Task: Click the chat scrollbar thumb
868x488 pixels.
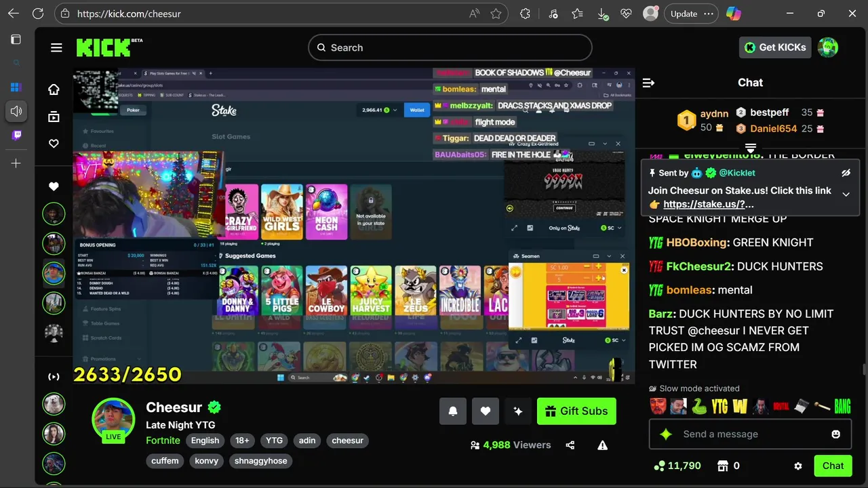Action: (863, 369)
